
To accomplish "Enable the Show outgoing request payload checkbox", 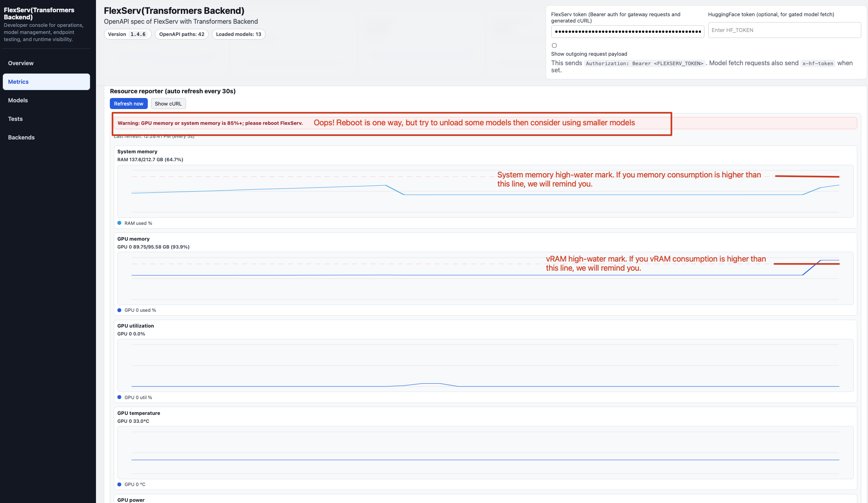I will pyautogui.click(x=554, y=45).
